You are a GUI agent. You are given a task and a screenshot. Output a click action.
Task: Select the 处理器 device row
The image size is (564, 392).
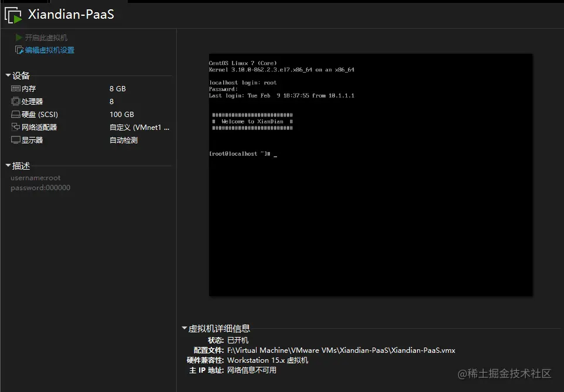[x=91, y=101]
